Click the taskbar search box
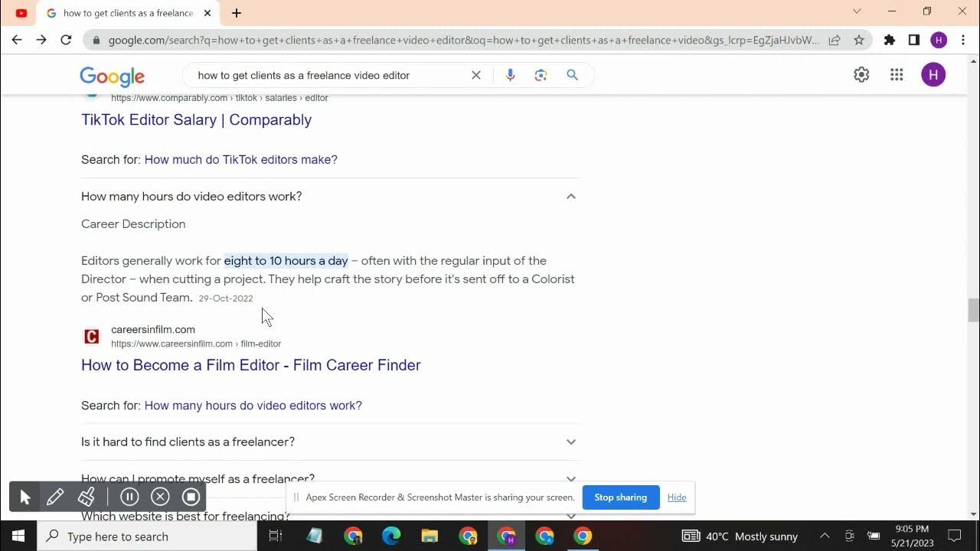The height and width of the screenshot is (551, 980). click(147, 536)
